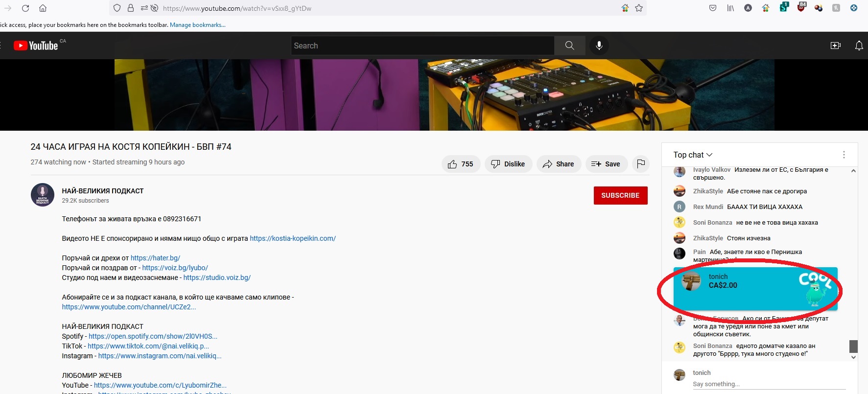Open the Create video icon
Image resolution: width=868 pixels, height=394 pixels.
836,46
